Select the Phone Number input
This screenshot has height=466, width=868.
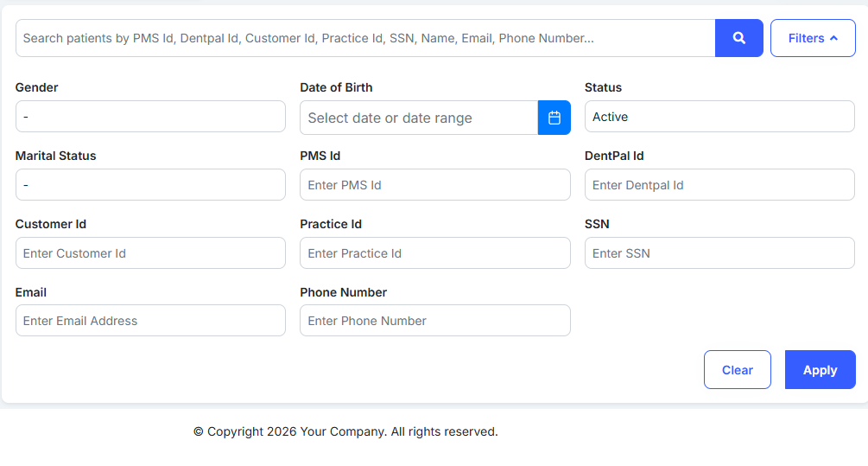tap(434, 321)
